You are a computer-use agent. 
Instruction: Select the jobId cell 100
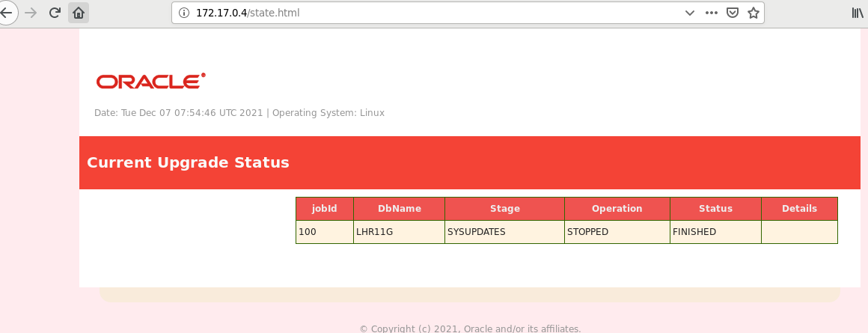pyautogui.click(x=325, y=232)
